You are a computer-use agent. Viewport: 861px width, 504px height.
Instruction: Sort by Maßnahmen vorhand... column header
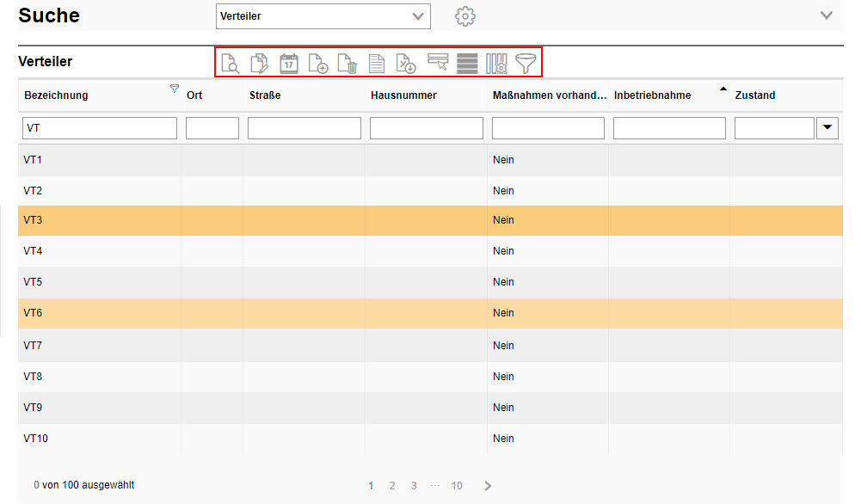pos(550,95)
